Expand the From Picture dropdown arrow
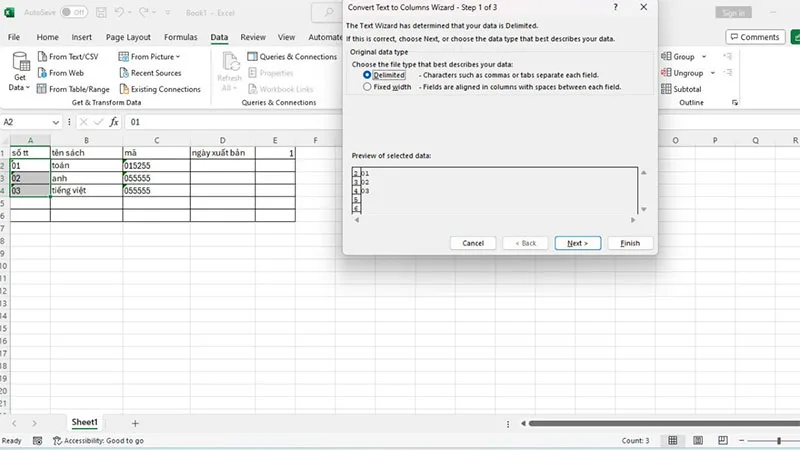The width and height of the screenshot is (800, 450). click(x=178, y=57)
